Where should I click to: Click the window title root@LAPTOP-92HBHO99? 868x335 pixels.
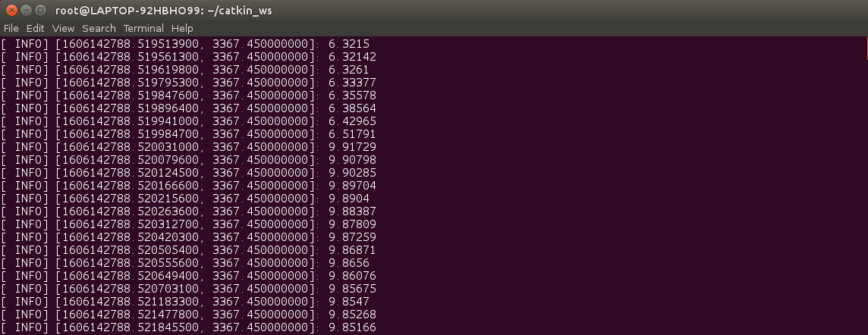[x=164, y=11]
